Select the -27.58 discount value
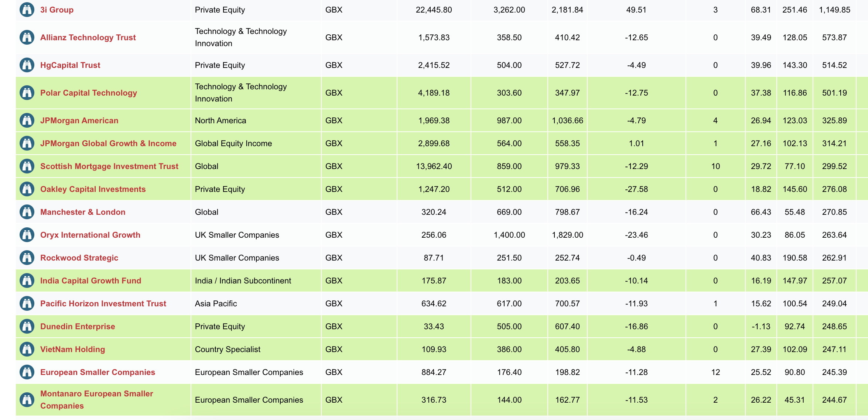The image size is (868, 420). click(636, 189)
